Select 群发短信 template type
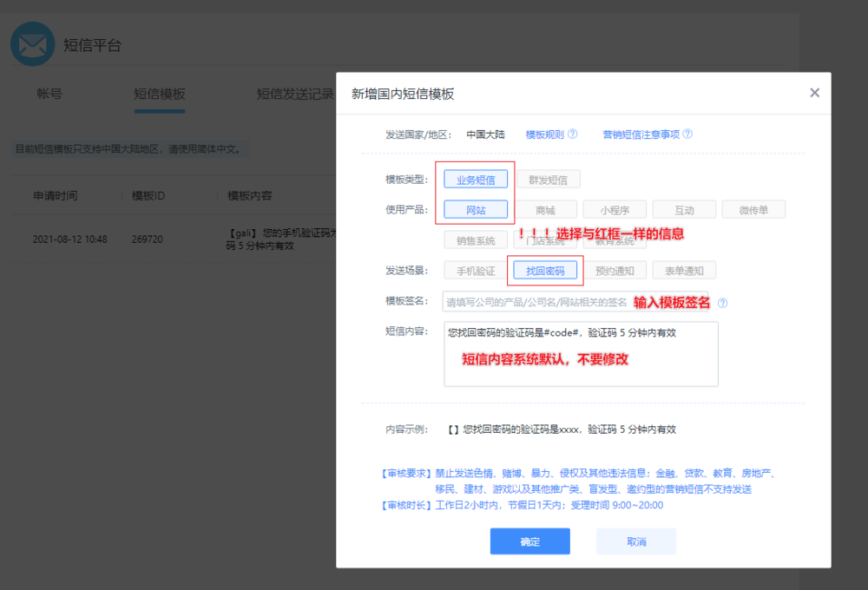The height and width of the screenshot is (590, 868). point(549,180)
